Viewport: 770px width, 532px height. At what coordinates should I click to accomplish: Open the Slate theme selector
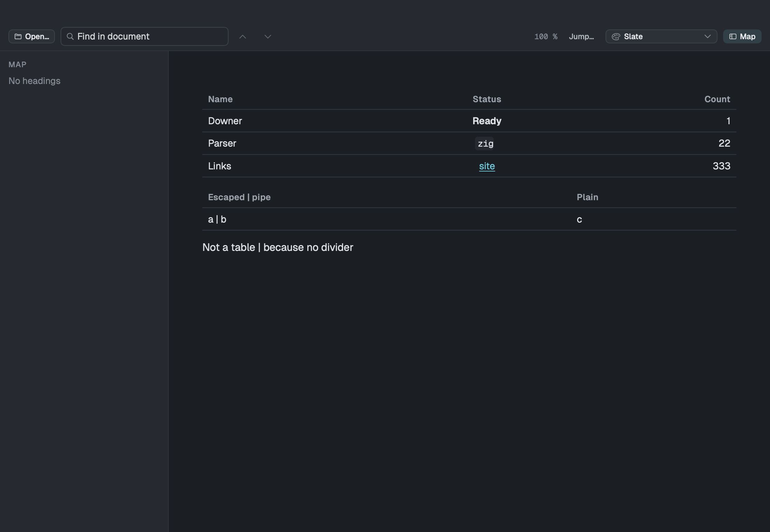click(661, 36)
